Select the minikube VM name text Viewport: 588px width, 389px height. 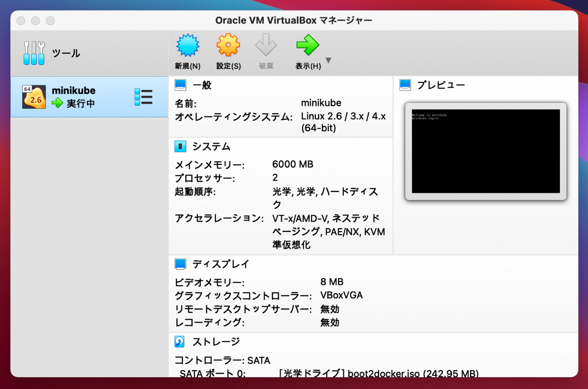point(73,90)
